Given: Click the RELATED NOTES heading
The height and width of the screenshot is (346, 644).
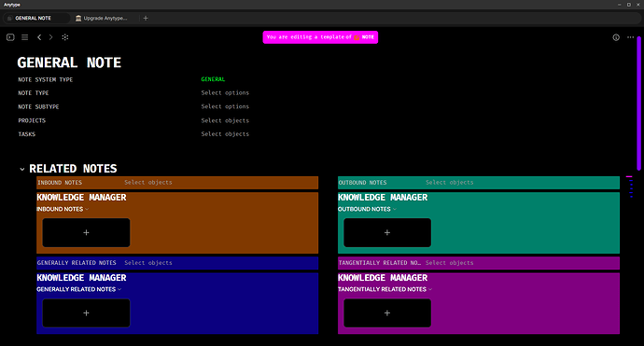Looking at the screenshot, I should pyautogui.click(x=73, y=169).
